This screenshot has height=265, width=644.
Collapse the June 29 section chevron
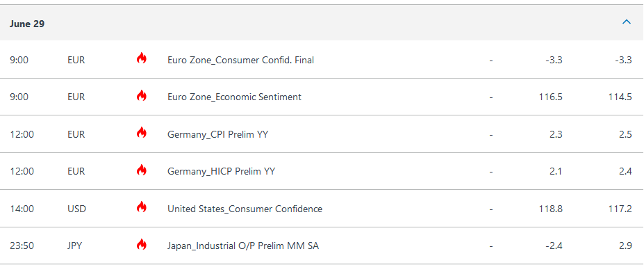click(x=627, y=22)
